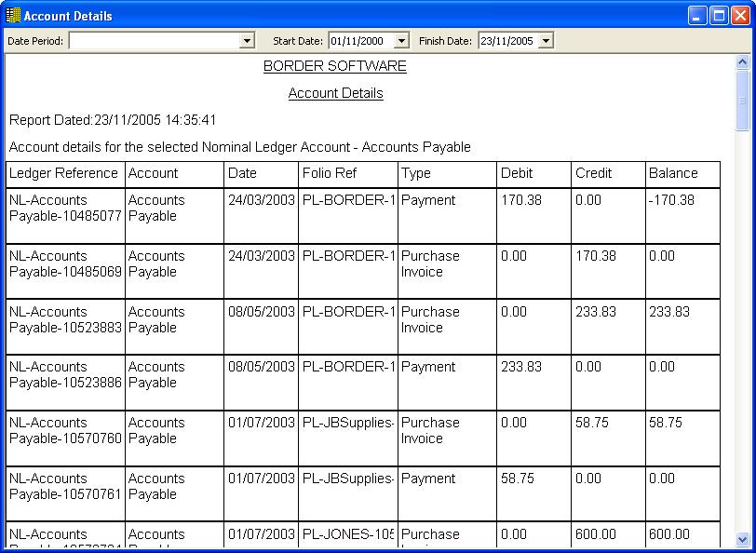The image size is (756, 553).
Task: Click the vertical scrollbar thumb
Action: point(742,101)
